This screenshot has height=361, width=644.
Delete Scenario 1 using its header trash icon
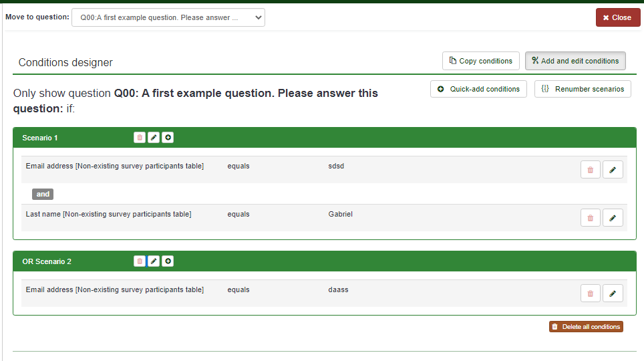(140, 138)
